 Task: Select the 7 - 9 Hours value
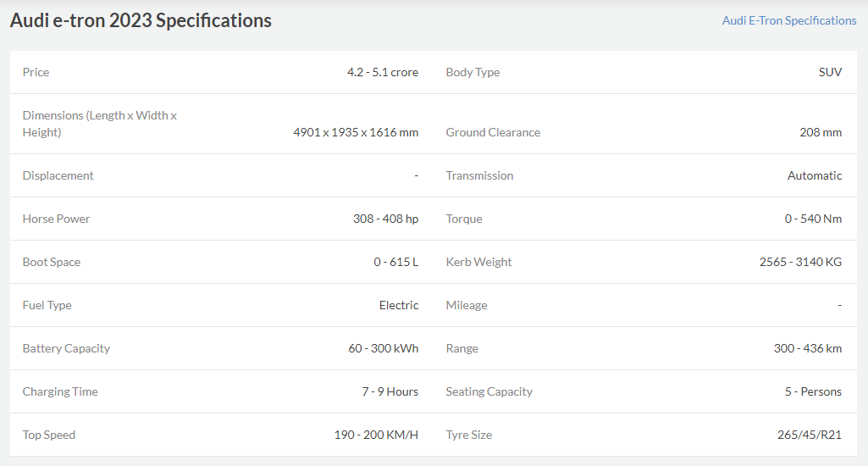(x=390, y=391)
